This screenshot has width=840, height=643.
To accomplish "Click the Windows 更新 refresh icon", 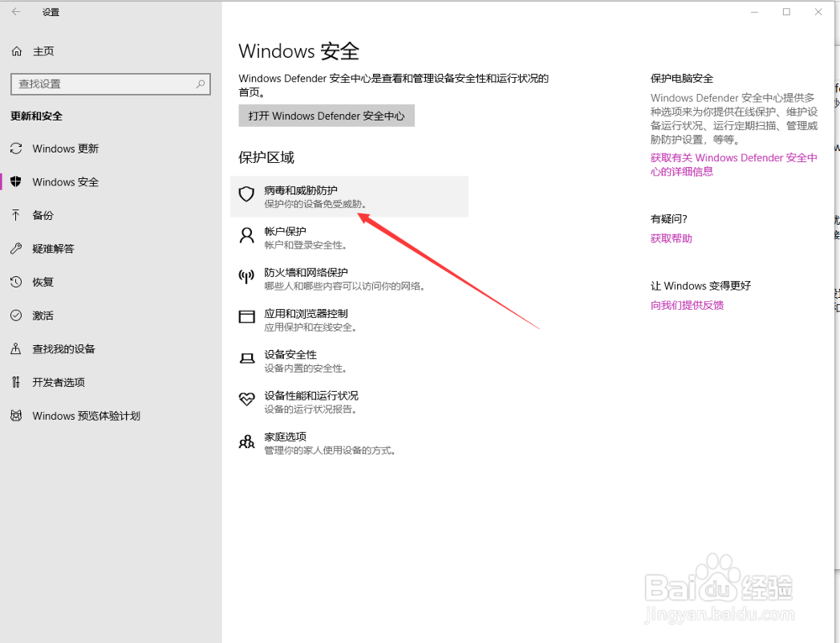I will [16, 149].
